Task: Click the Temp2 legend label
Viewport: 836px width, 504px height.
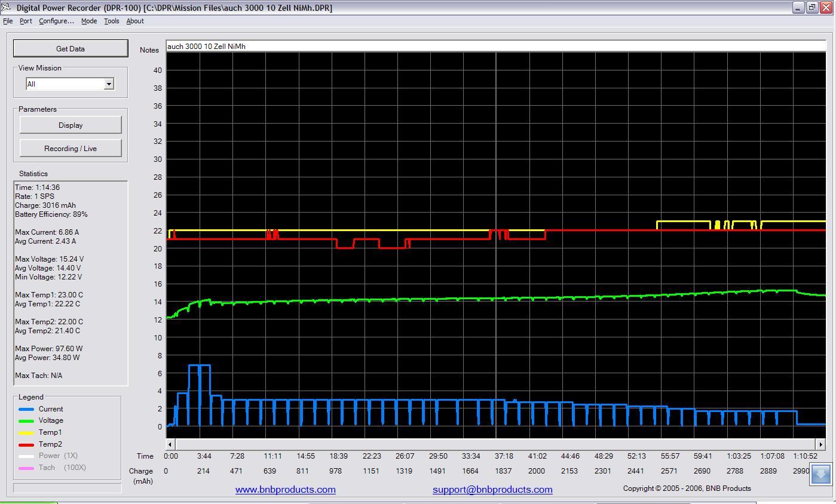Action: pos(50,444)
